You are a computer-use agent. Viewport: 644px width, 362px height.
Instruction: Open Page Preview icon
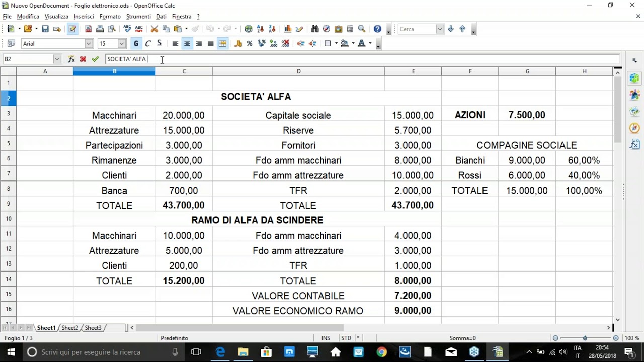112,29
